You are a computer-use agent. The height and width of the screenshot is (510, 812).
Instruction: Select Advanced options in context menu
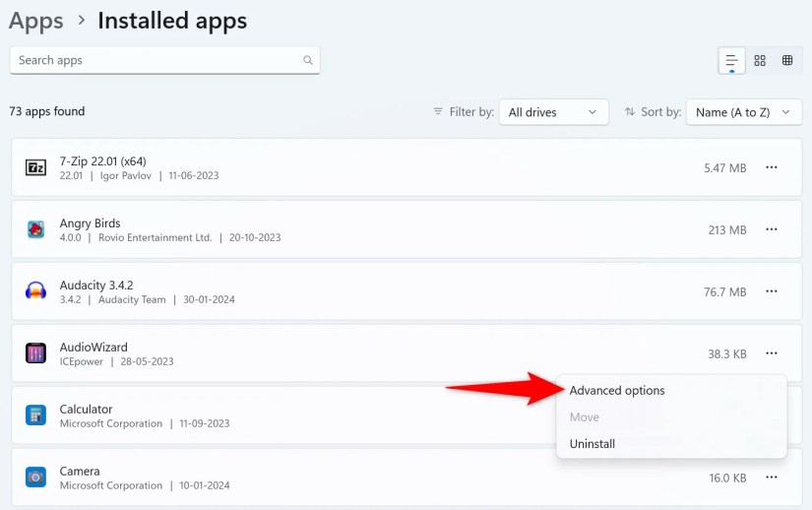617,391
